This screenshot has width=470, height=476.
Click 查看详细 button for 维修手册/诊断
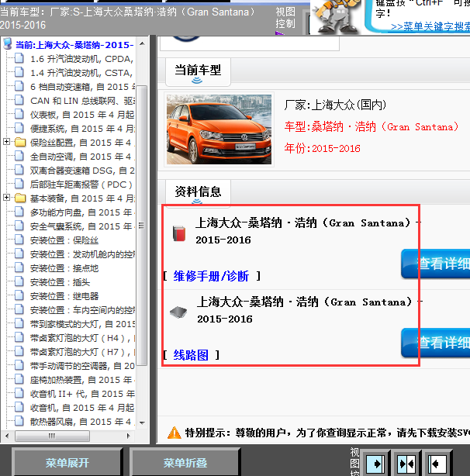coord(436,264)
